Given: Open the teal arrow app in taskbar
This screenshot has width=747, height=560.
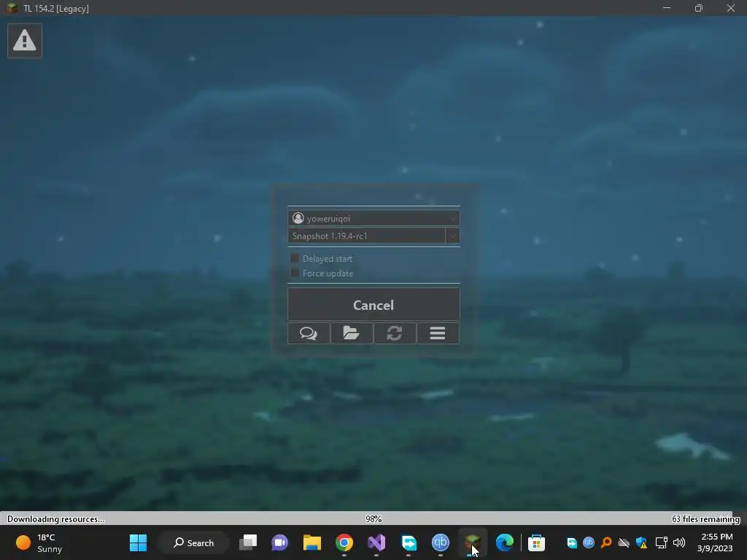Looking at the screenshot, I should click(409, 542).
